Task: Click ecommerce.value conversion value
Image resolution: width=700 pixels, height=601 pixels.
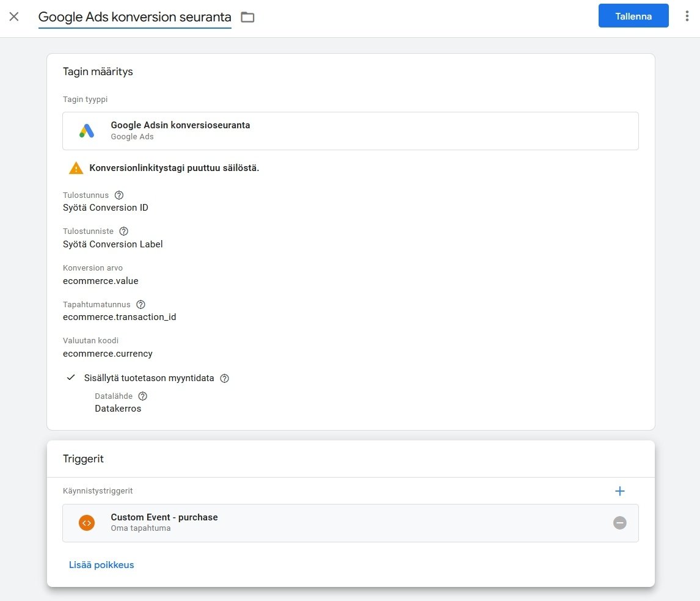Action: click(100, 281)
